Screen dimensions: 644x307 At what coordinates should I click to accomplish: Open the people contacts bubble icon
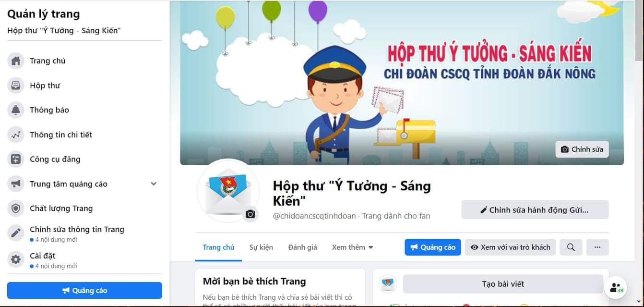coord(615,287)
